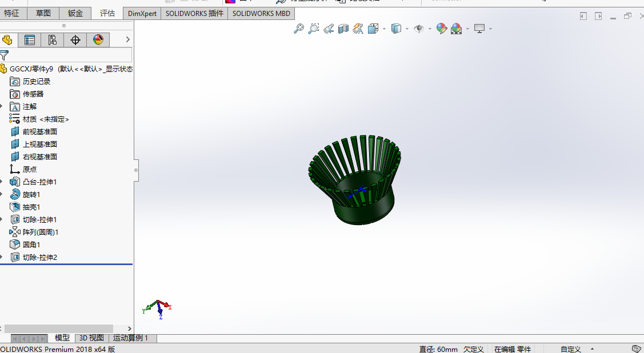Image resolution: width=644 pixels, height=353 pixels.
Task: Select 上视基准面 plane
Action: [34, 145]
